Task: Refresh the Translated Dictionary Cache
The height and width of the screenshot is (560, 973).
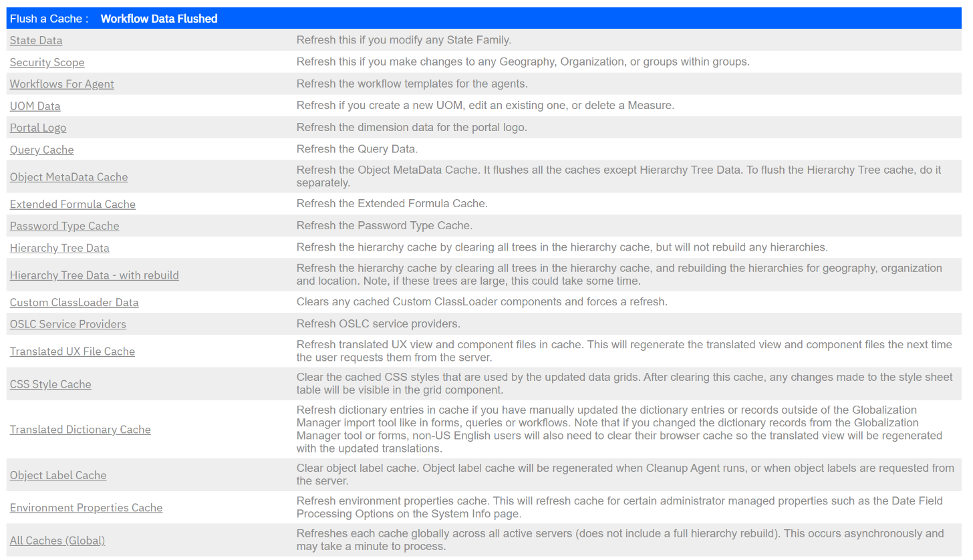Action: (80, 430)
